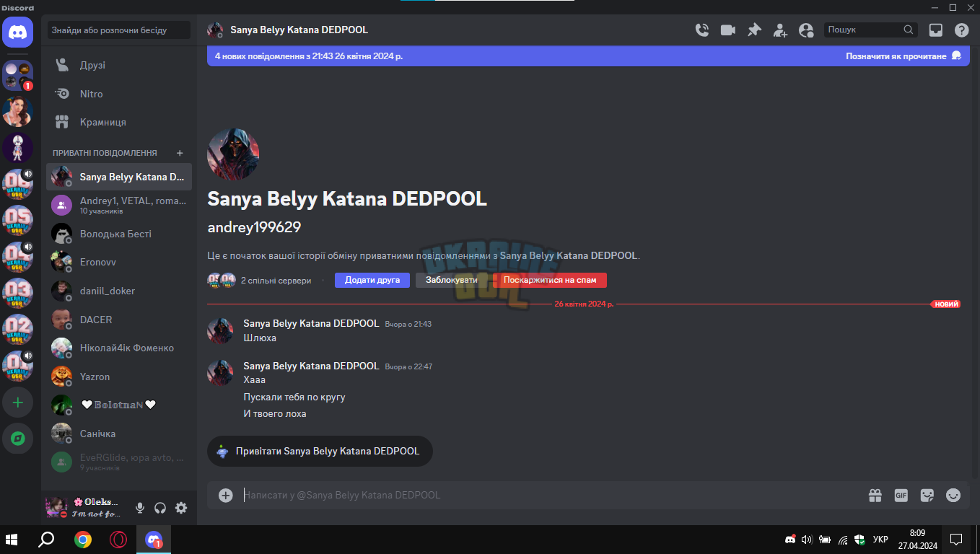Click the large profile avatar
980x554 pixels.
[233, 154]
